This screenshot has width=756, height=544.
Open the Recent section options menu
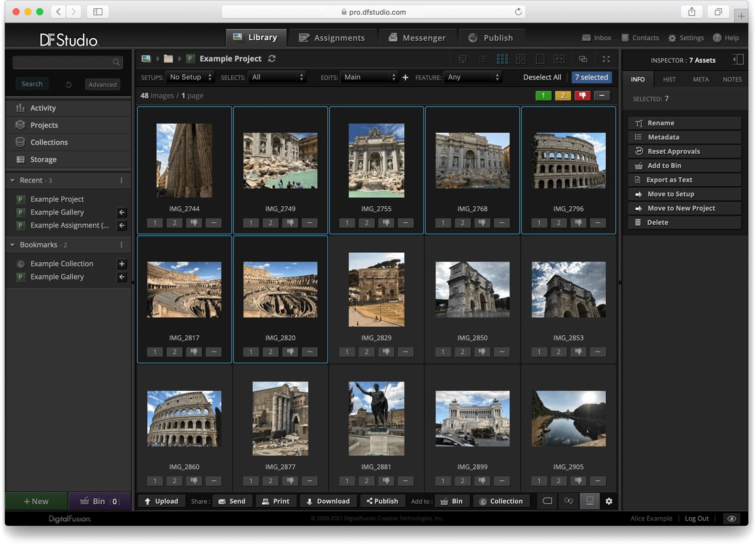point(122,181)
